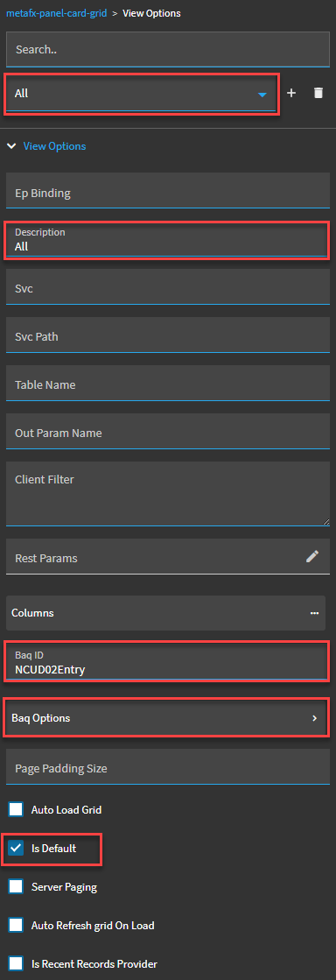336x980 pixels.
Task: Focus the Page Padding Size field
Action: [x=167, y=766]
